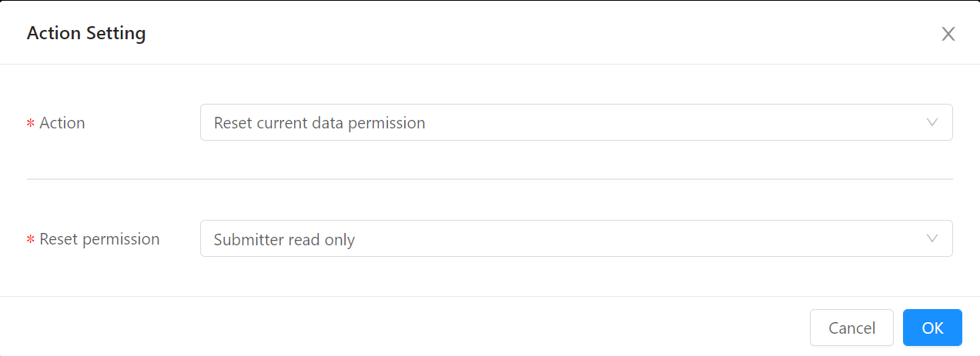Image resolution: width=980 pixels, height=356 pixels.
Task: Click the 'Action' field label
Action: click(x=62, y=123)
